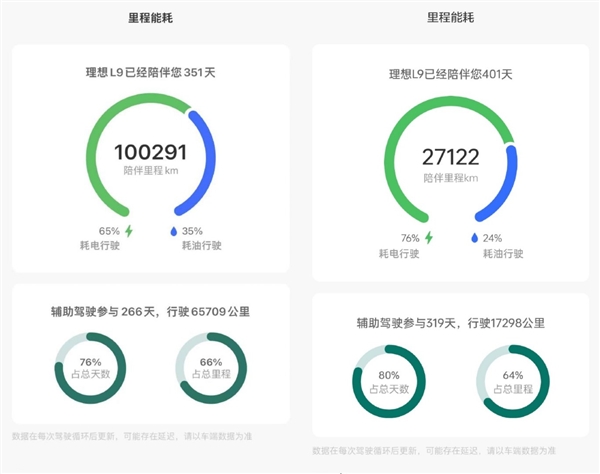Click 辅助驾驶参与319天，行驶17298公里 text
This screenshot has height=474, width=600.
[x=451, y=323]
